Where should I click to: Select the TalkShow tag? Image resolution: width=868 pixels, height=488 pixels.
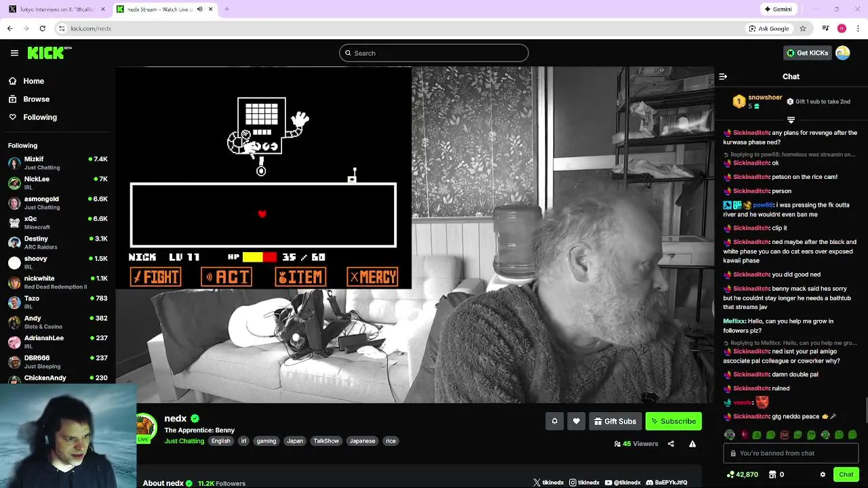pos(326,441)
